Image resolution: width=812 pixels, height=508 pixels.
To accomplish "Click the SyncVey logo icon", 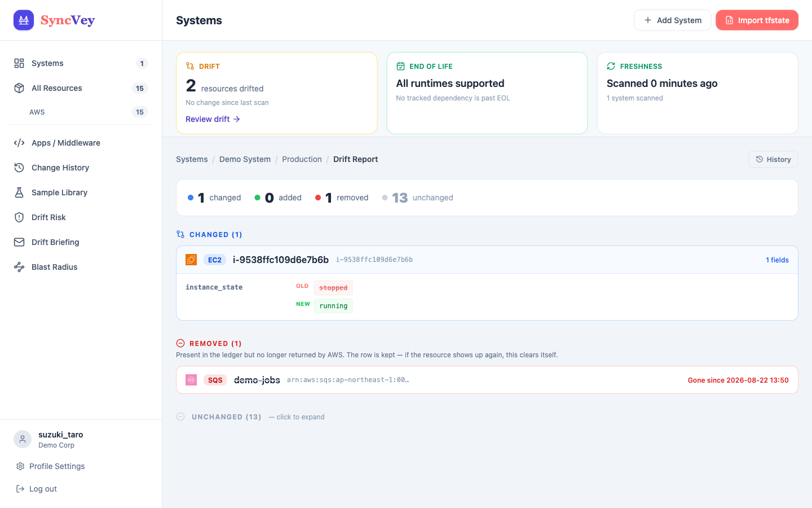I will 24,20.
